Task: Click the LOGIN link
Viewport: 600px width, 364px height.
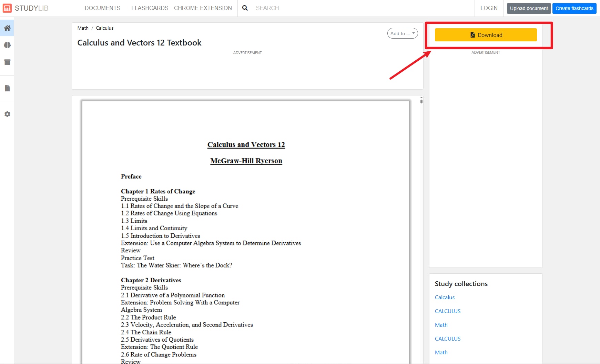Action: (489, 8)
